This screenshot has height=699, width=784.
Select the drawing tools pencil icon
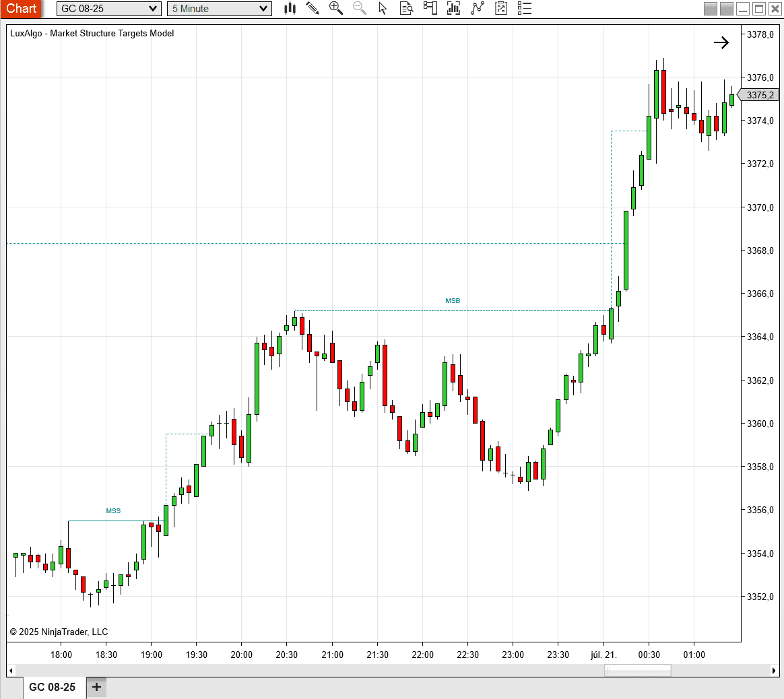pos(313,9)
